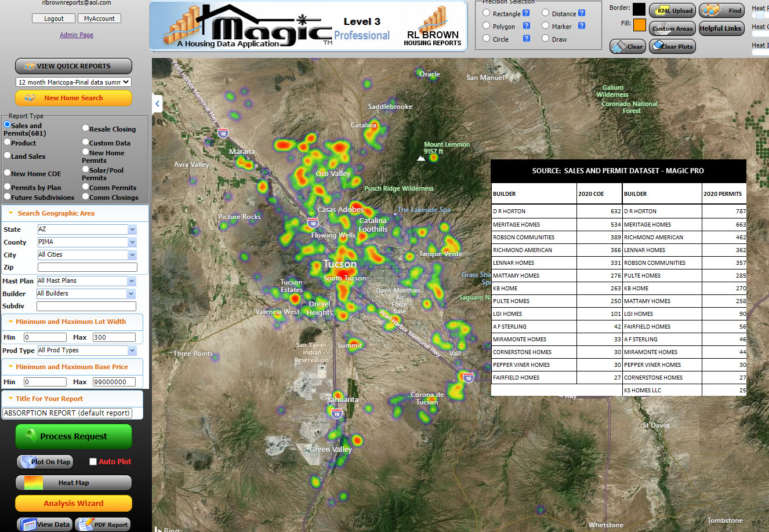This screenshot has width=769, height=532.
Task: Select Solar/Pool Permits report type
Action: [85, 169]
